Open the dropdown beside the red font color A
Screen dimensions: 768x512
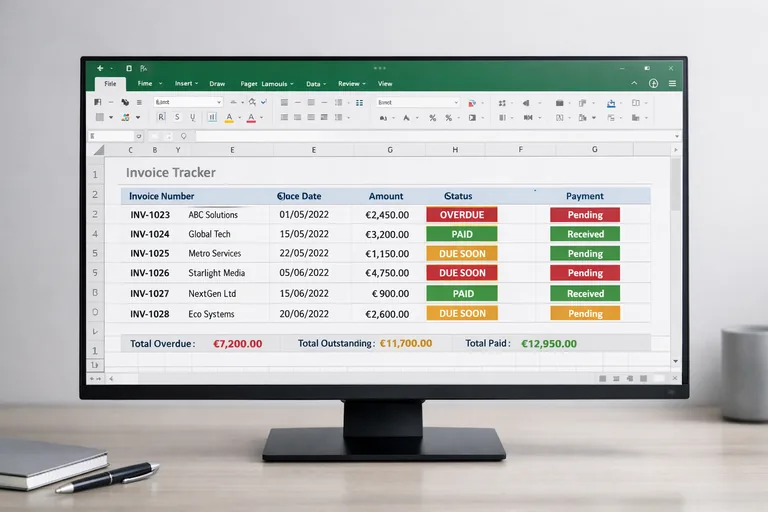[x=262, y=118]
